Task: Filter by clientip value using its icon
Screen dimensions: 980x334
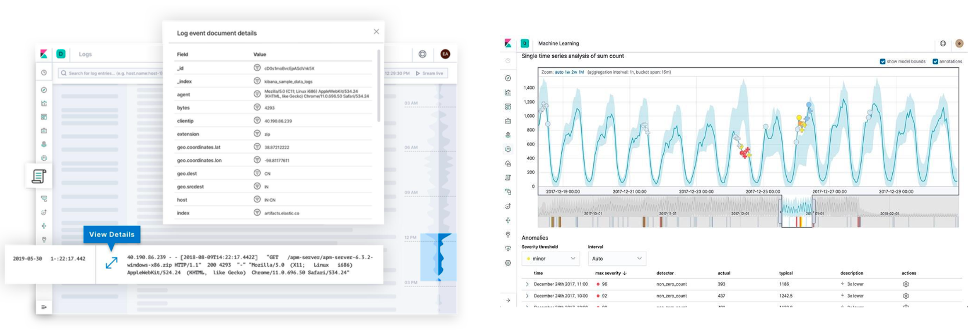Action: (257, 121)
